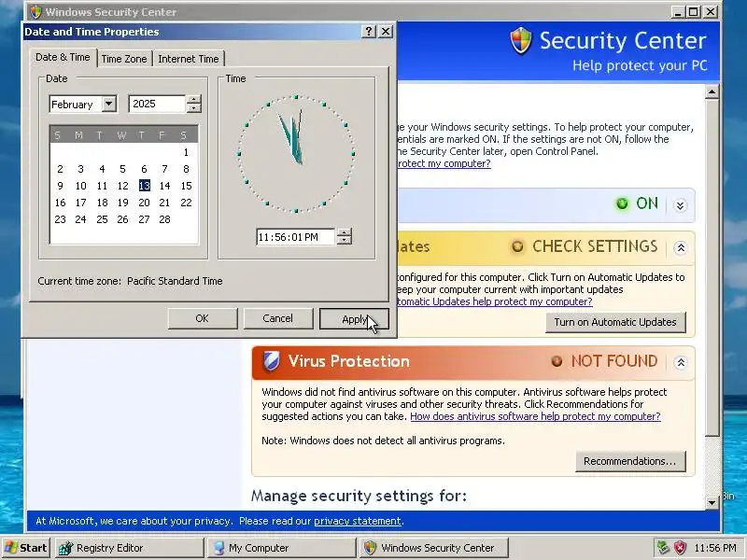Increase the year with the up arrow
Image resolution: width=747 pixels, height=560 pixels.
tap(193, 100)
